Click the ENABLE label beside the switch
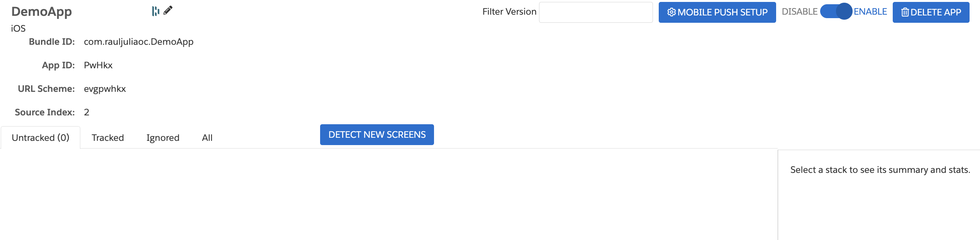 [x=870, y=12]
